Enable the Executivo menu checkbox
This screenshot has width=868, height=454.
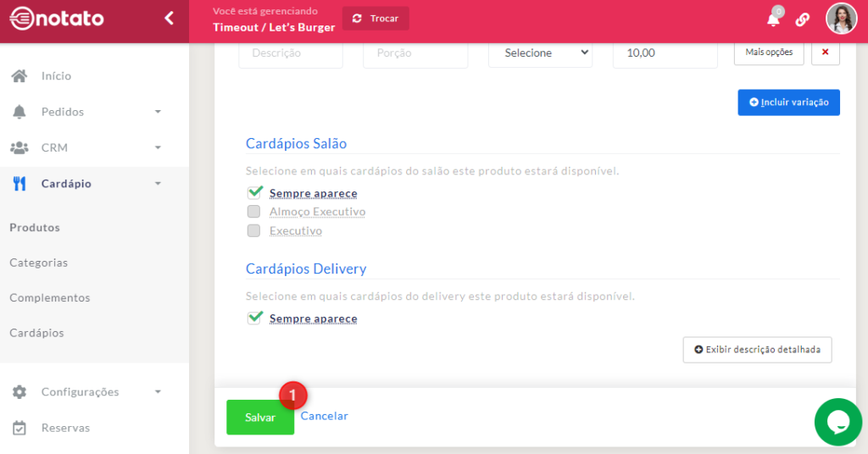click(x=253, y=230)
